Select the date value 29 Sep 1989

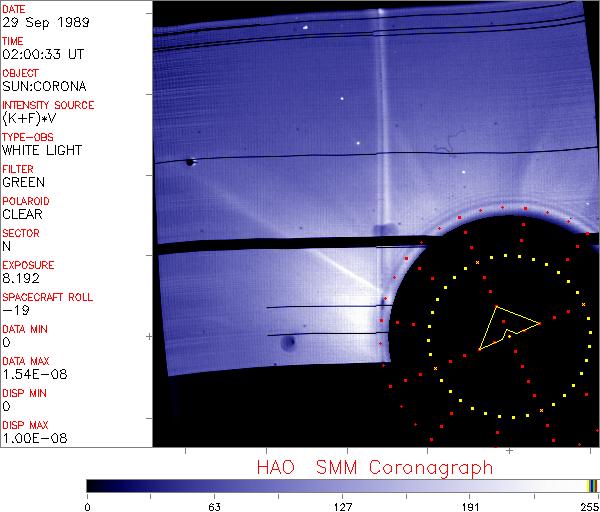point(39,22)
